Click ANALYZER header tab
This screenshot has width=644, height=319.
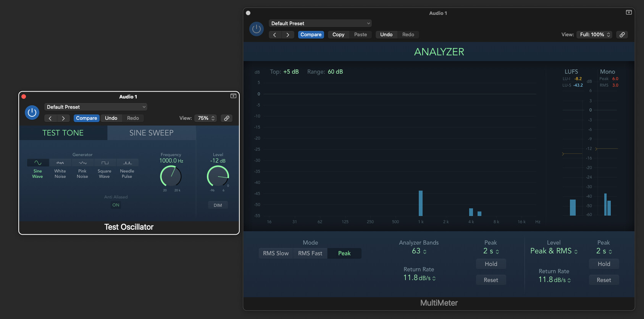439,52
